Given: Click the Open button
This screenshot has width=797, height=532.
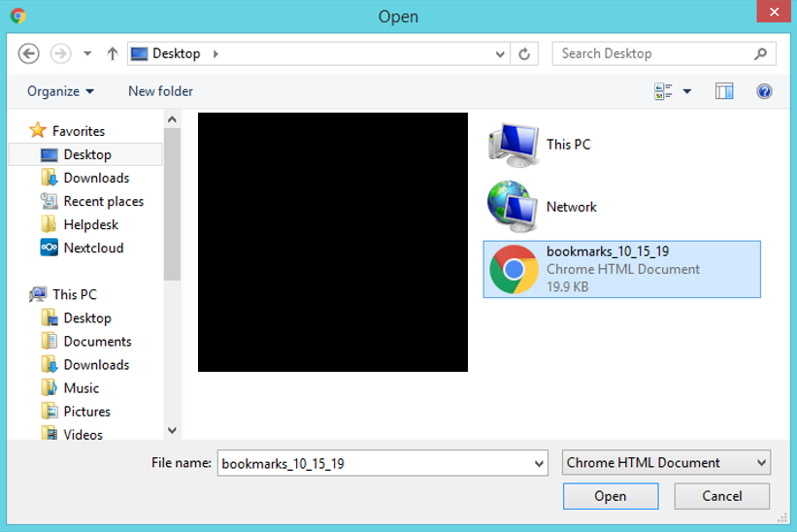Looking at the screenshot, I should [611, 496].
